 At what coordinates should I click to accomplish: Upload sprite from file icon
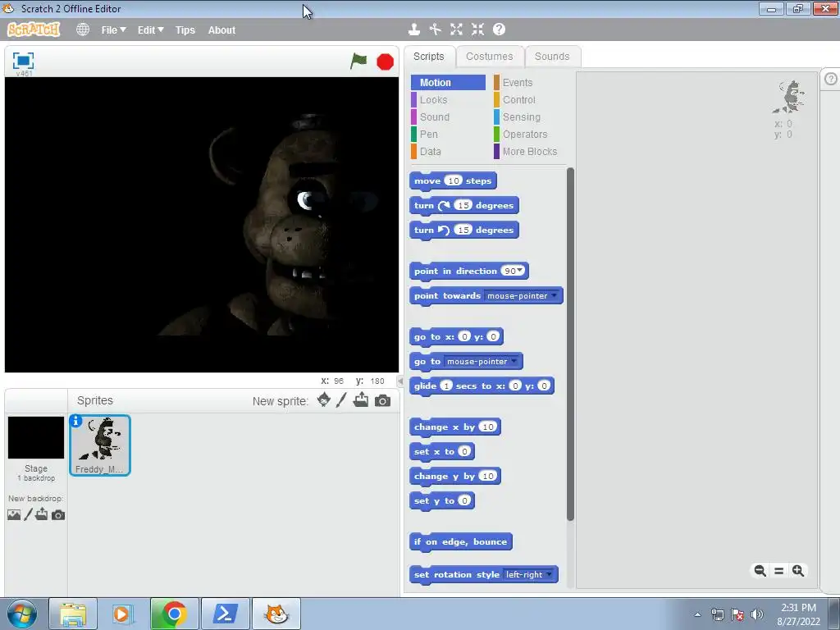[x=361, y=399]
